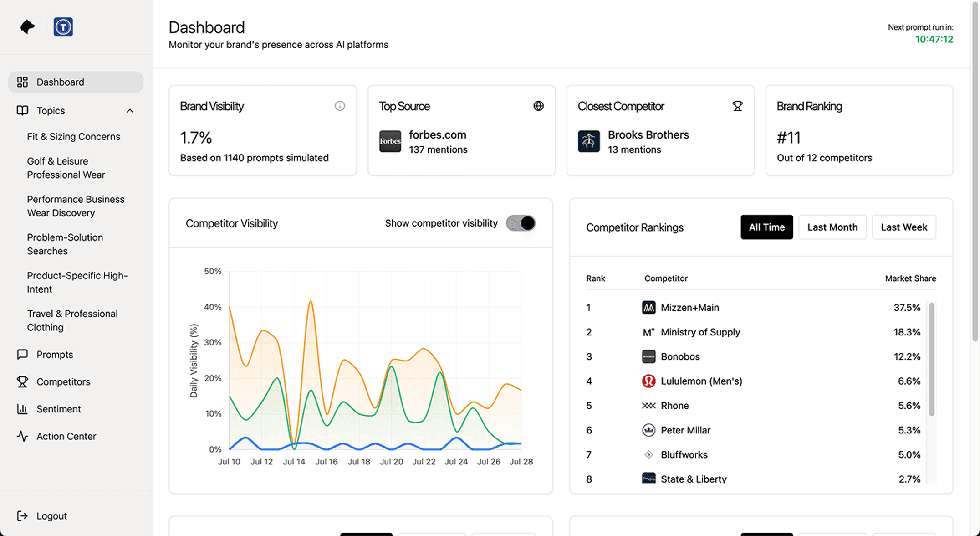
Task: Switch rankings to Last Month
Action: [x=832, y=227]
